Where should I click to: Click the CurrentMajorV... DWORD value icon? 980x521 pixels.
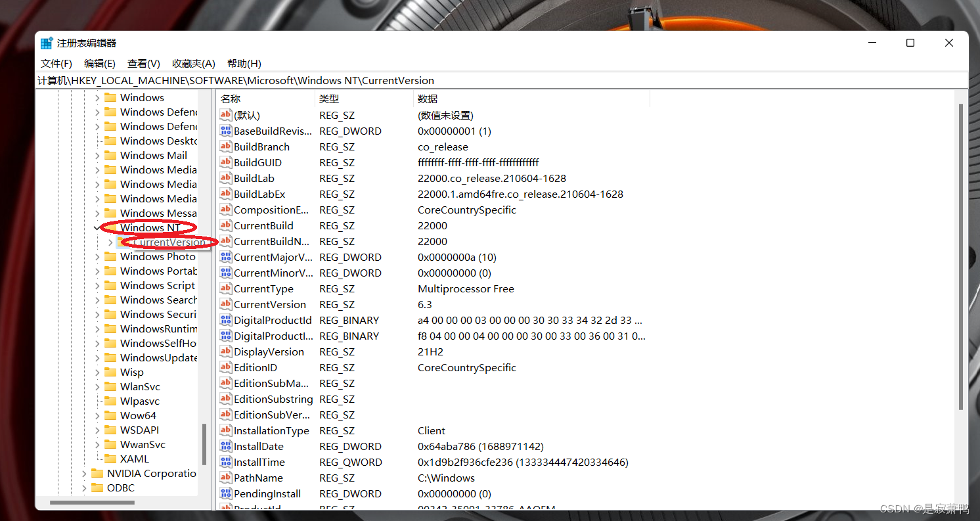click(x=226, y=258)
